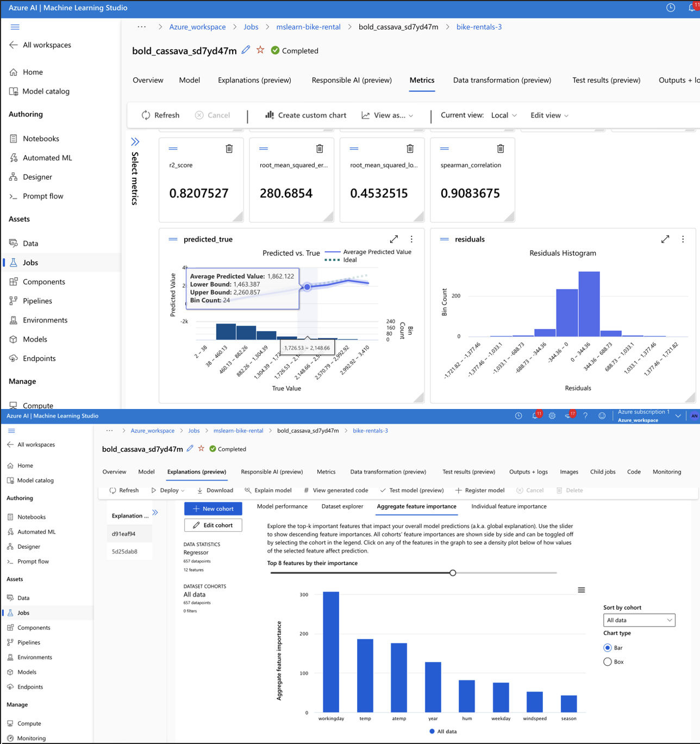Open the more options menu on predicted_true chart
Viewport: 700px width, 744px height.
pos(411,239)
